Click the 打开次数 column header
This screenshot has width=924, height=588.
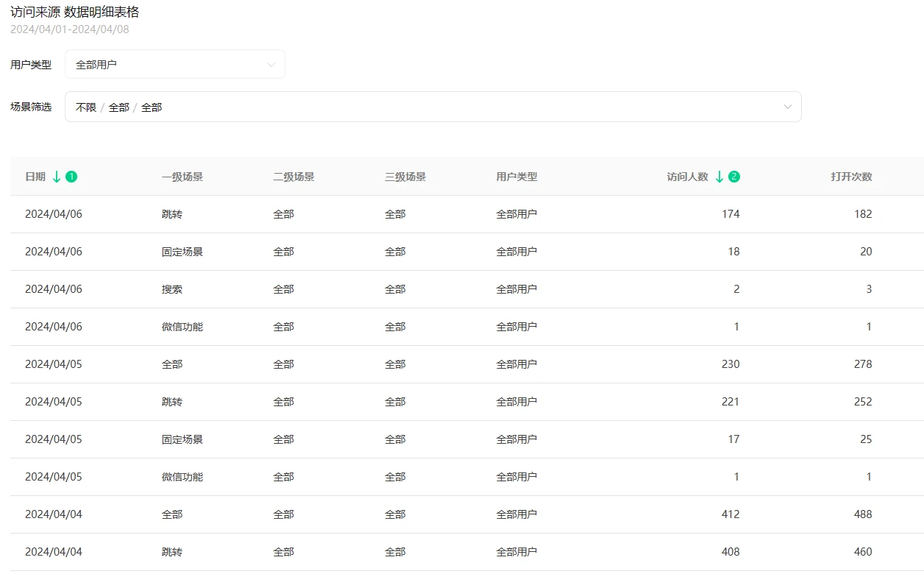coord(851,177)
